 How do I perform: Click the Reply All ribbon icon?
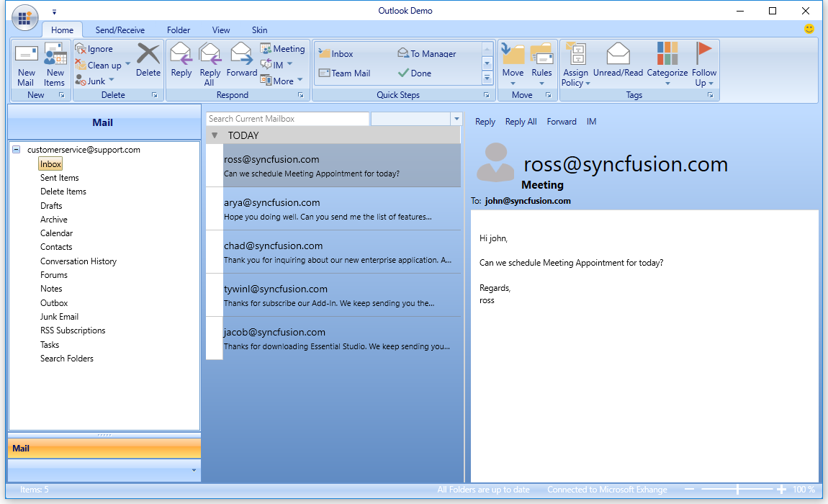210,55
